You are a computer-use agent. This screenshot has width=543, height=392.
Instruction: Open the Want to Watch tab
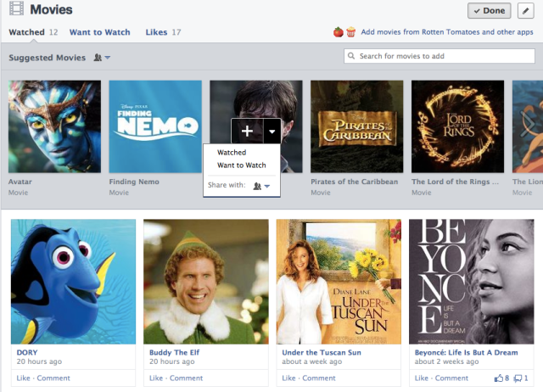point(100,32)
